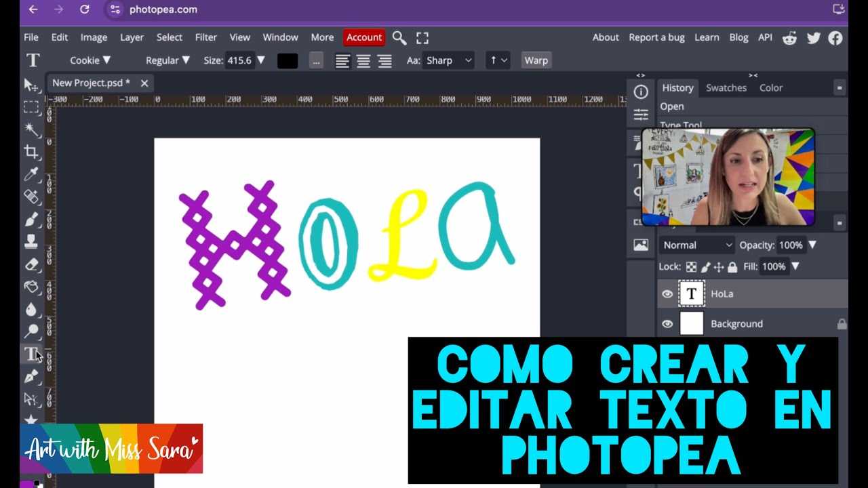
Task: Open the blend mode Normal dropdown
Action: point(698,245)
